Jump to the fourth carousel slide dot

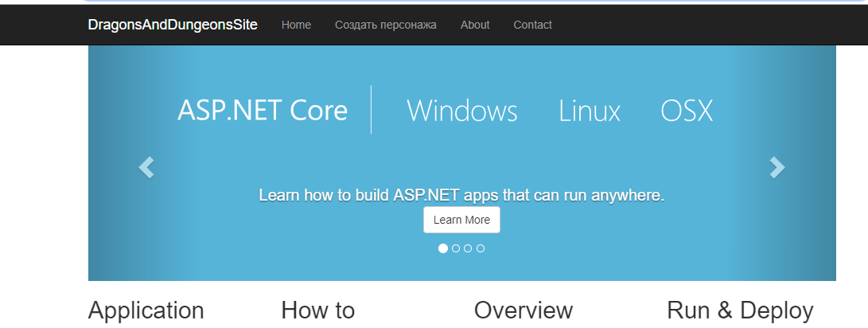click(481, 248)
